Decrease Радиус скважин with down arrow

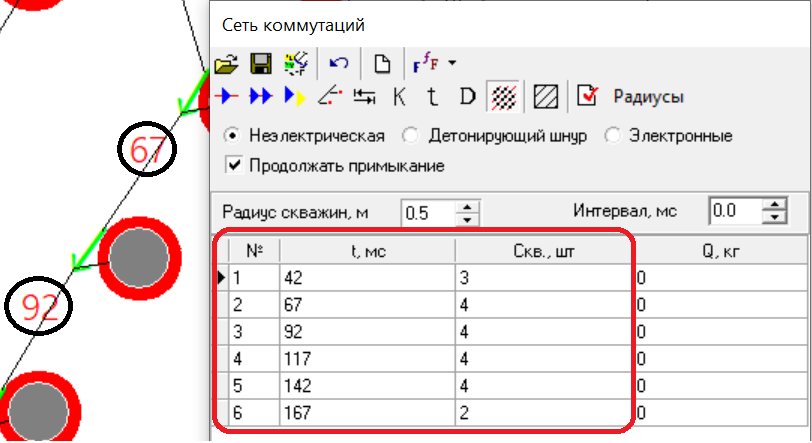[x=468, y=220]
